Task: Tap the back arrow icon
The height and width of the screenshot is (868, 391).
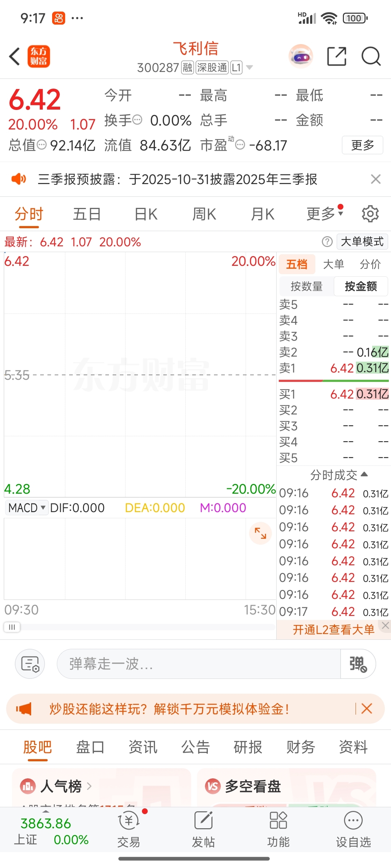Action: tap(14, 57)
